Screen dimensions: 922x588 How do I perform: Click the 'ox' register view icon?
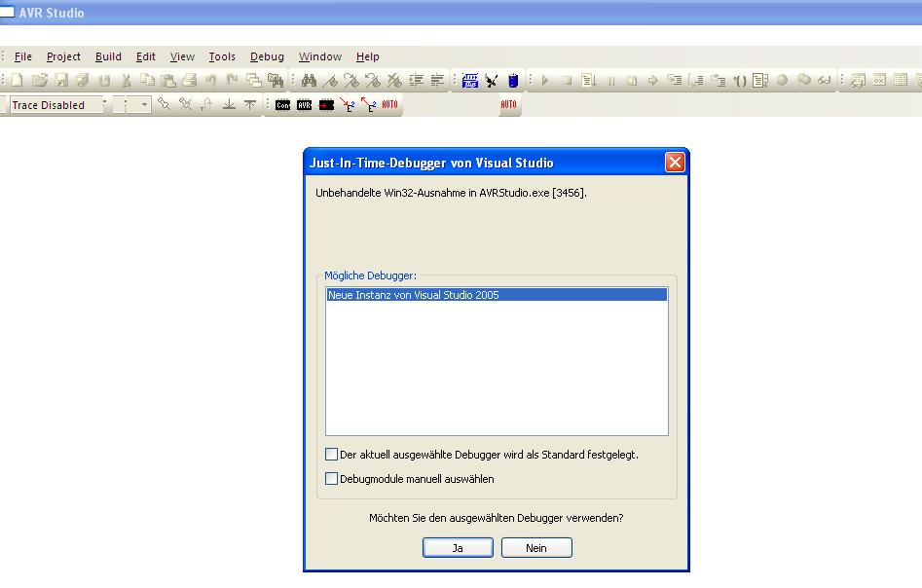[x=879, y=80]
